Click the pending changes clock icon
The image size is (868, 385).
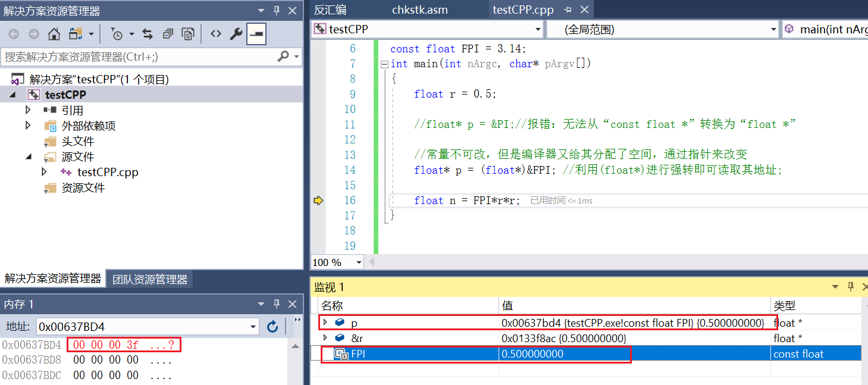pyautogui.click(x=118, y=33)
